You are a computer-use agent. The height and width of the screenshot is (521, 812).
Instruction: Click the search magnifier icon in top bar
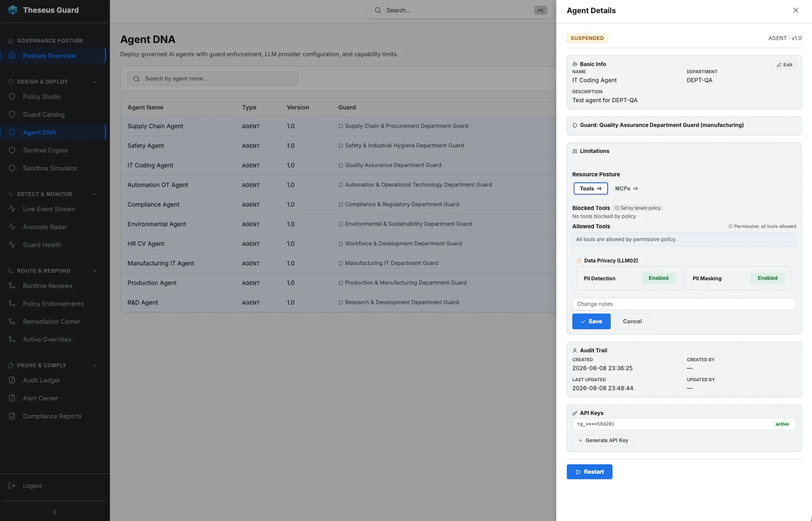[x=378, y=10]
